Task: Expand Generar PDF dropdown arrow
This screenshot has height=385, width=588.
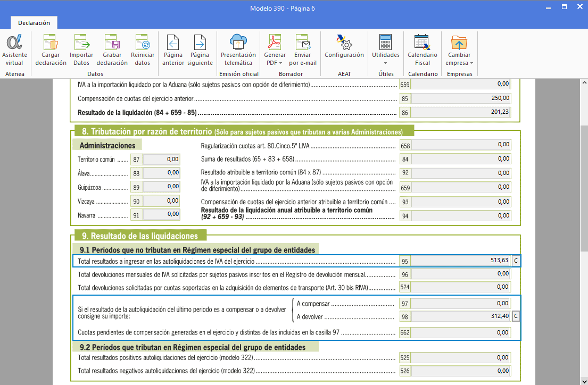Action: click(x=280, y=63)
